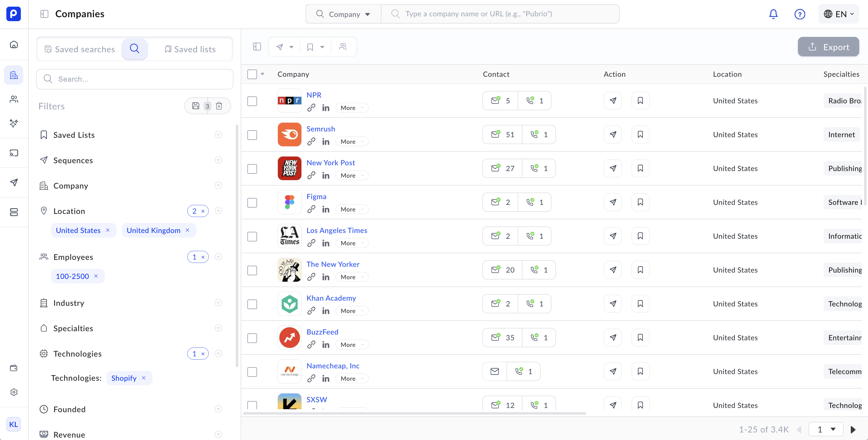868x440 pixels.
Task: Open the EN language dropdown
Action: point(839,14)
